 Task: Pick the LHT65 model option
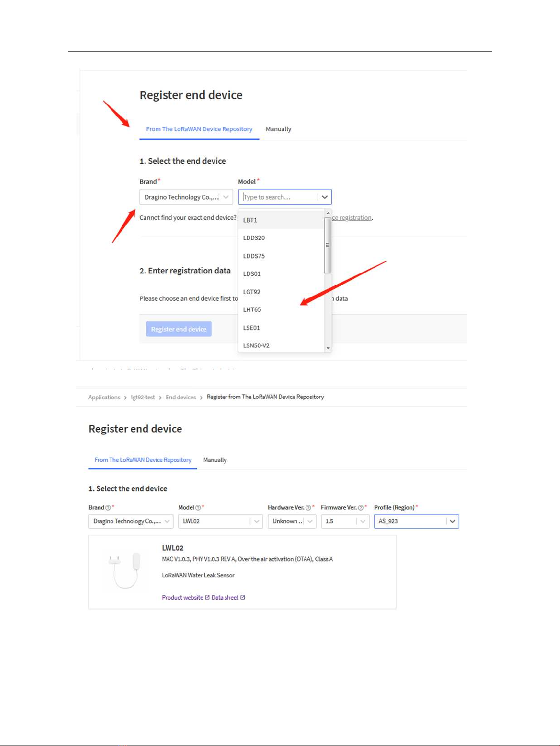[x=281, y=310]
